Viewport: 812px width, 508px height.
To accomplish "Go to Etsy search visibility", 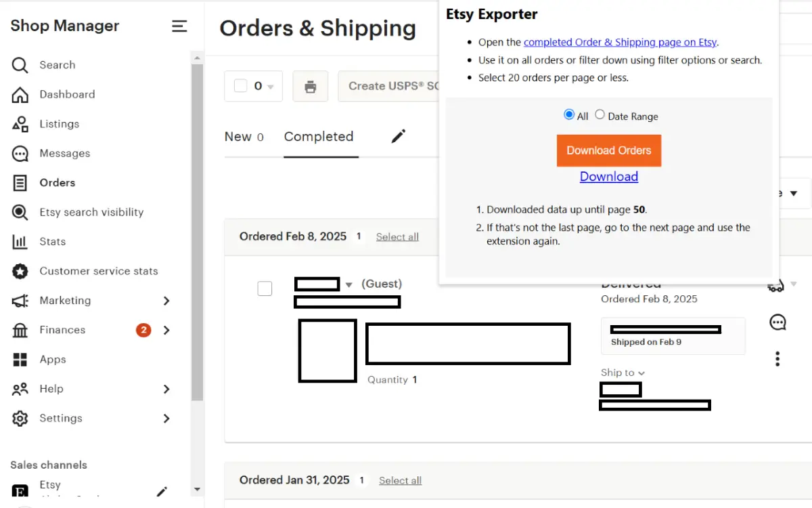I will [x=92, y=212].
